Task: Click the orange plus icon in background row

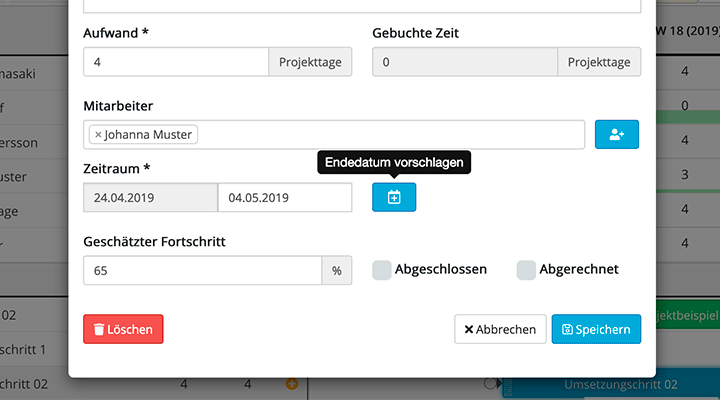Action: click(x=292, y=384)
